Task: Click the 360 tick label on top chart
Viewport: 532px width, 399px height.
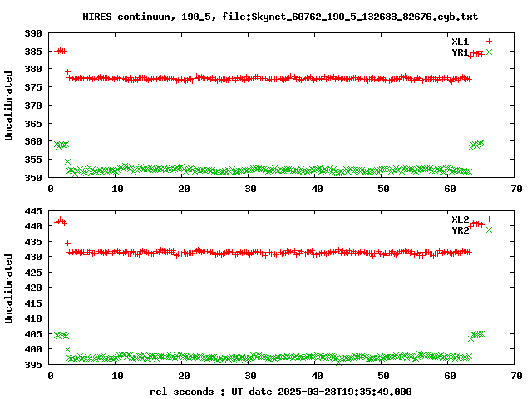Action: (33, 141)
